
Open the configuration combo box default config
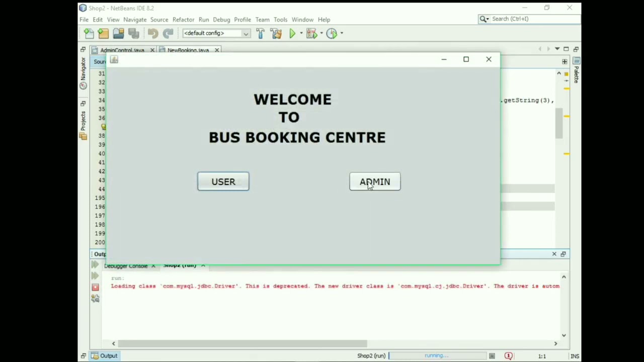click(x=216, y=33)
